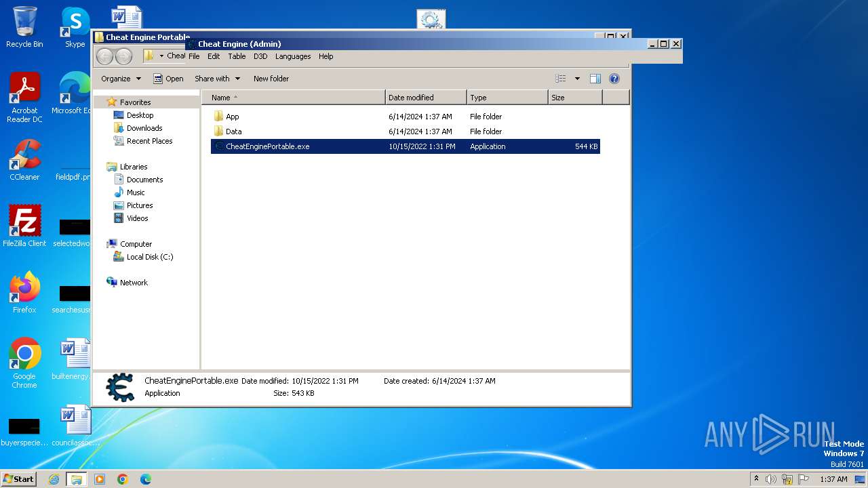Click the volume speaker tray icon
This screenshot has width=868, height=488.
[771, 479]
